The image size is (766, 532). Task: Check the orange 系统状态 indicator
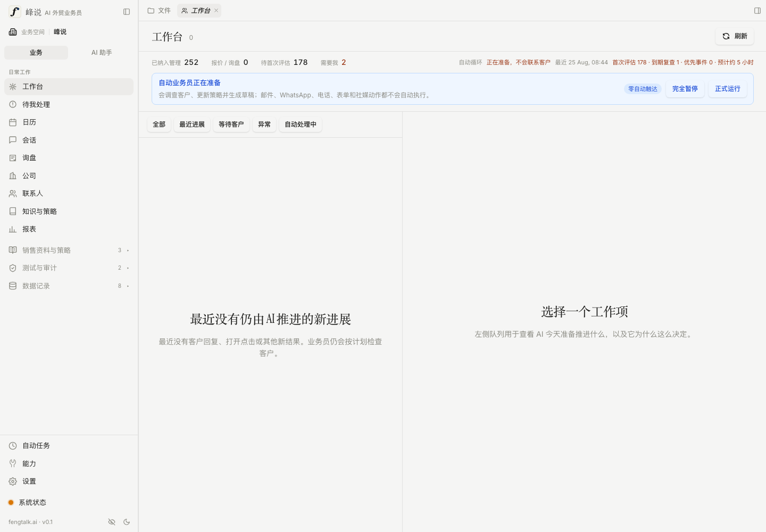coord(11,503)
